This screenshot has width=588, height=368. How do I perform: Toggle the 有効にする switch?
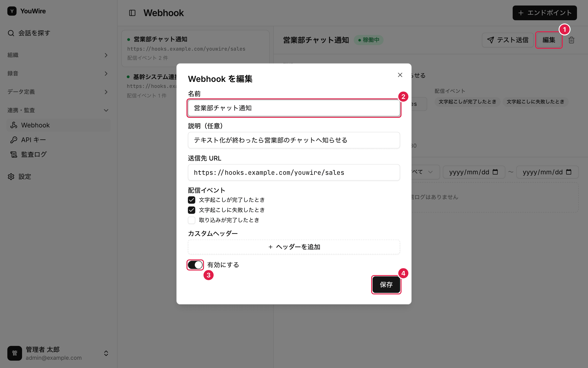point(195,265)
